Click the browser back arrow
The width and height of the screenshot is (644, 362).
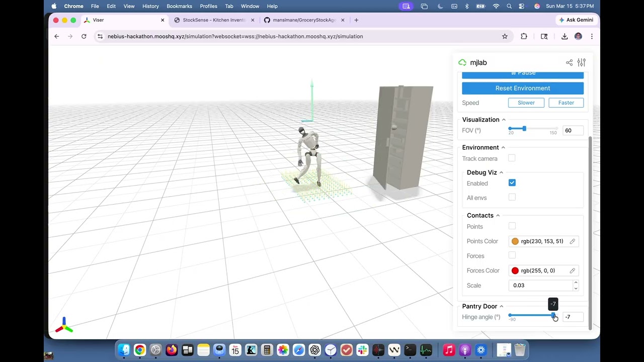(x=56, y=36)
